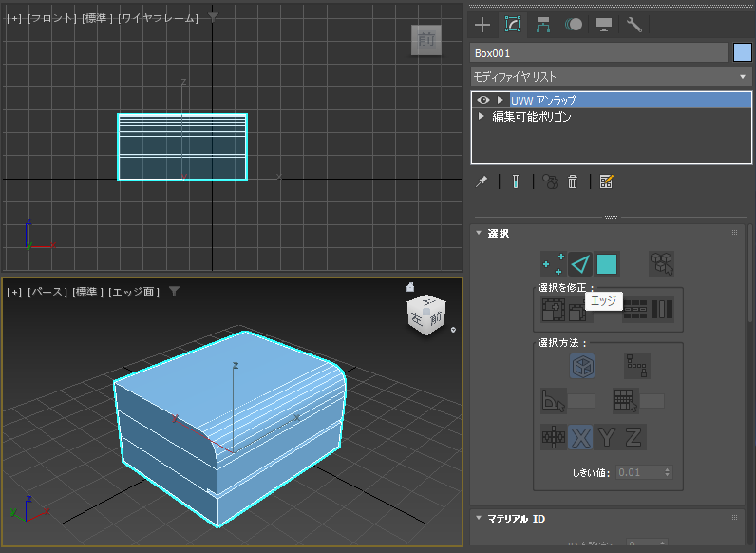Click the 選択 rollout drag-handle dots
The image size is (756, 553).
(x=734, y=233)
